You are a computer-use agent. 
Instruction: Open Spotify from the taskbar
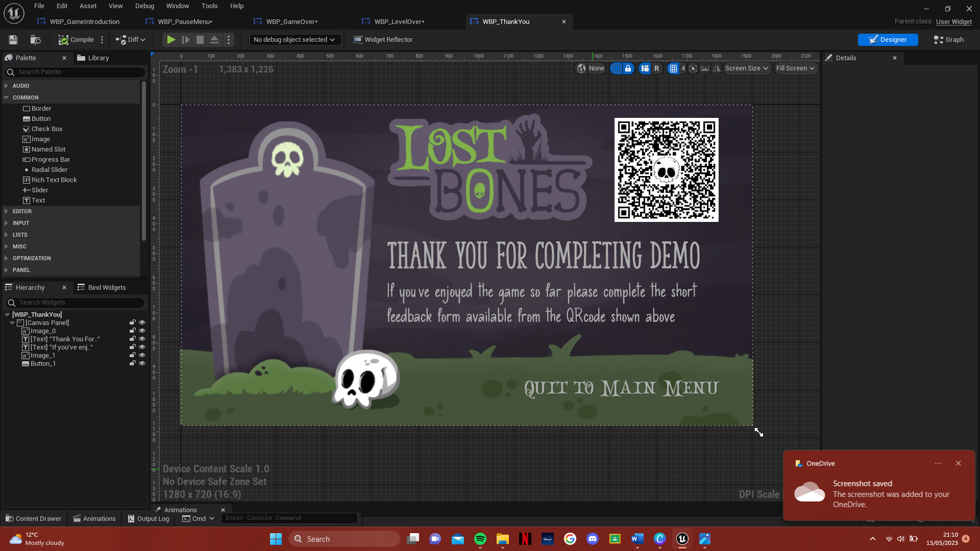coord(480,539)
